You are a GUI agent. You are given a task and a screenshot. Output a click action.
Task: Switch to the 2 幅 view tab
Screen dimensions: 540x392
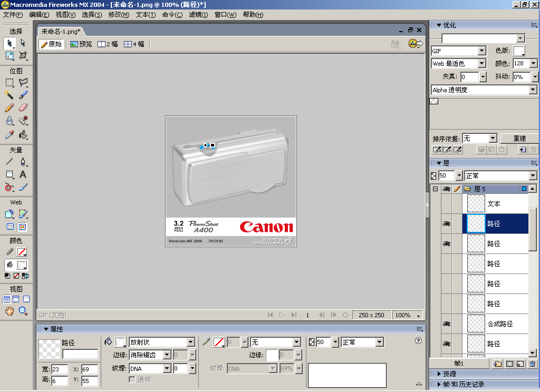[x=108, y=44]
